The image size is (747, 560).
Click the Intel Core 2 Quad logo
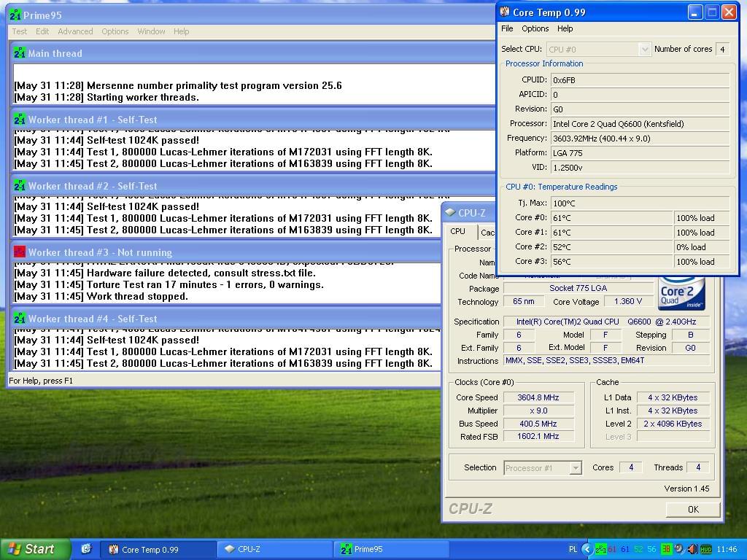click(681, 293)
